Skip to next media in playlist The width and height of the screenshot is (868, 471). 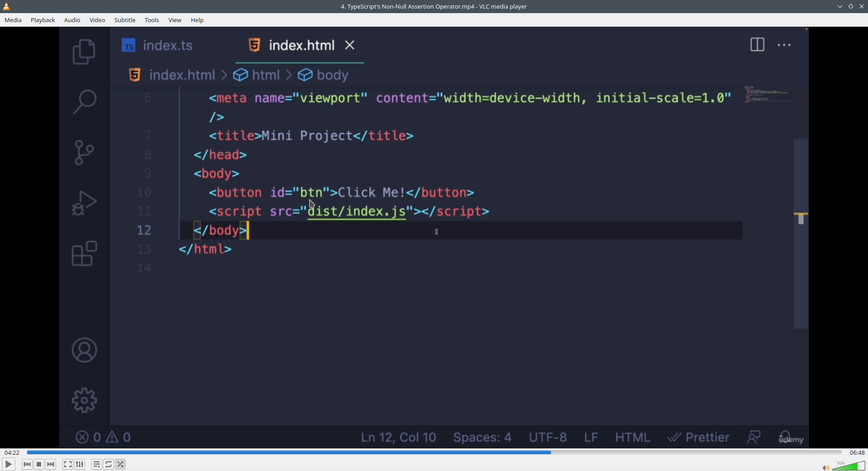51,464
